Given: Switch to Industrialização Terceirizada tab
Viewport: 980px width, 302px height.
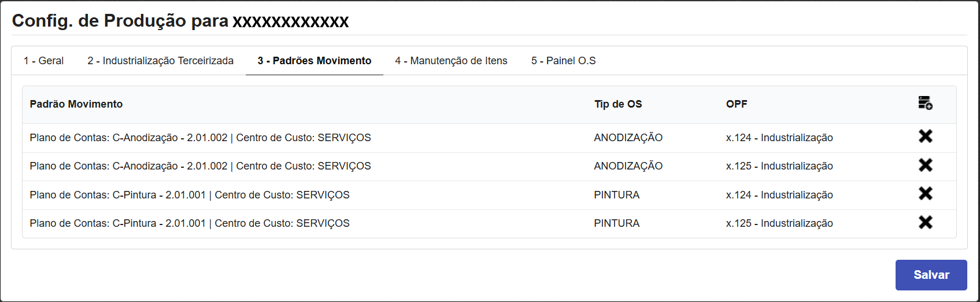Looking at the screenshot, I should (160, 61).
